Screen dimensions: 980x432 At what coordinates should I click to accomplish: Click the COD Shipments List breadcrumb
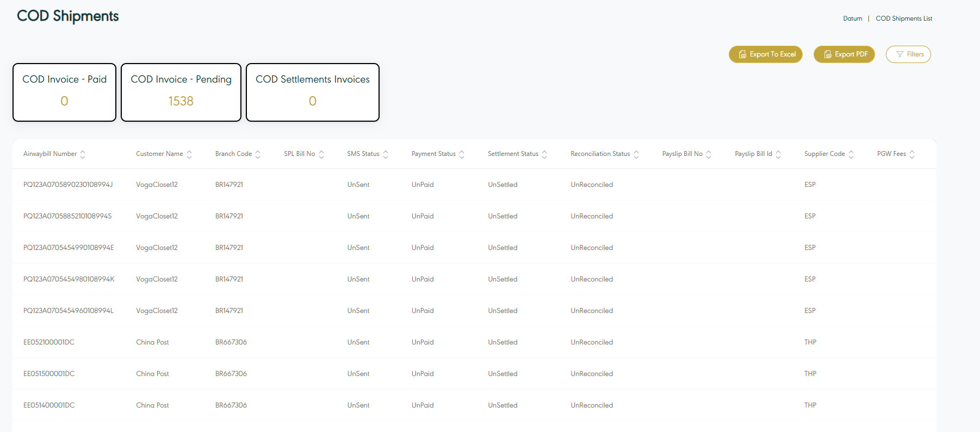pyautogui.click(x=904, y=18)
